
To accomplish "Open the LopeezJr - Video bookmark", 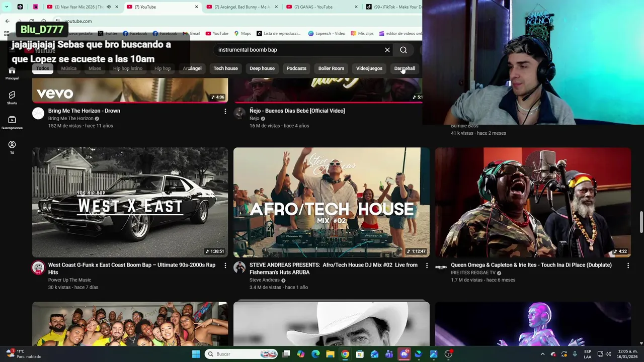I will pos(326,33).
